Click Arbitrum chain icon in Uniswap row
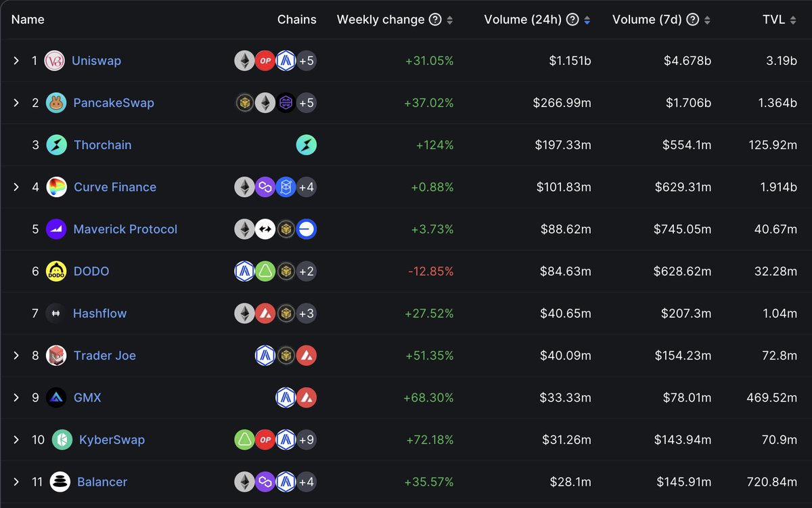 coord(286,61)
